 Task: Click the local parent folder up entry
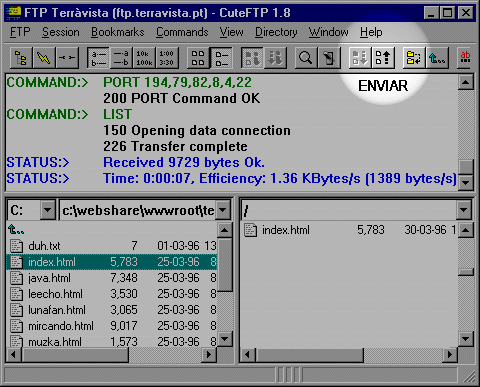pos(16,230)
